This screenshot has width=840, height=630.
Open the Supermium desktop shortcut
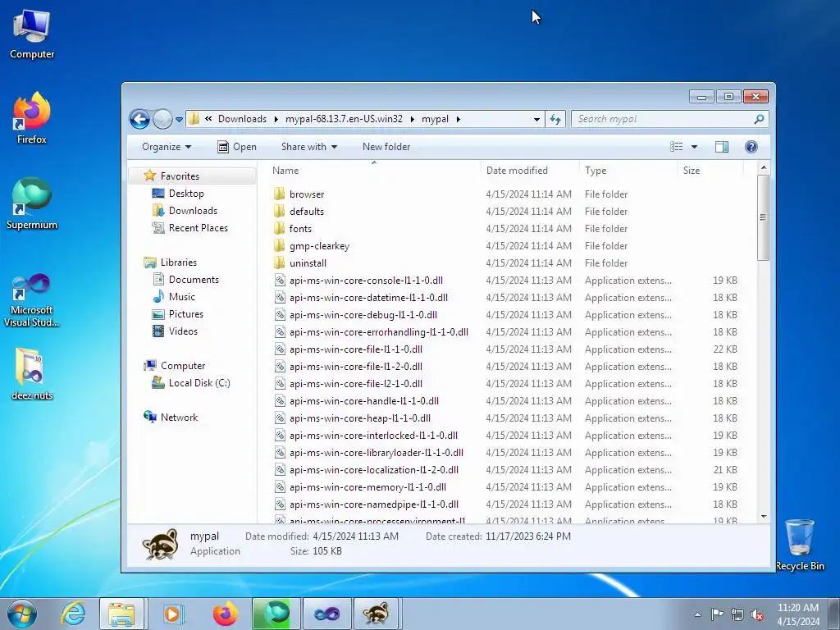tap(32, 203)
